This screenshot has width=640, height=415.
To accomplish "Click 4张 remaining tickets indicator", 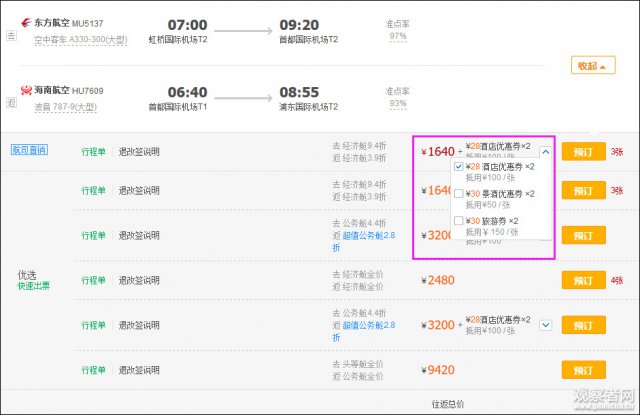I will [617, 280].
